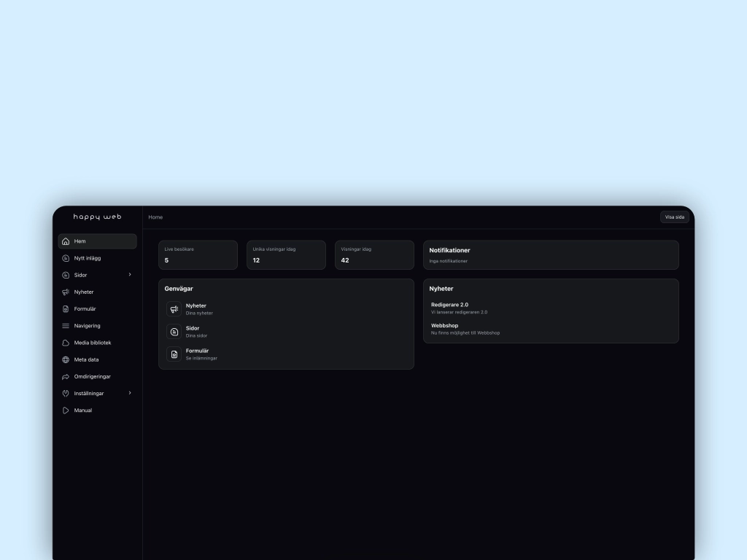
Task: Click the Navigering hamburger icon
Action: tap(66, 326)
